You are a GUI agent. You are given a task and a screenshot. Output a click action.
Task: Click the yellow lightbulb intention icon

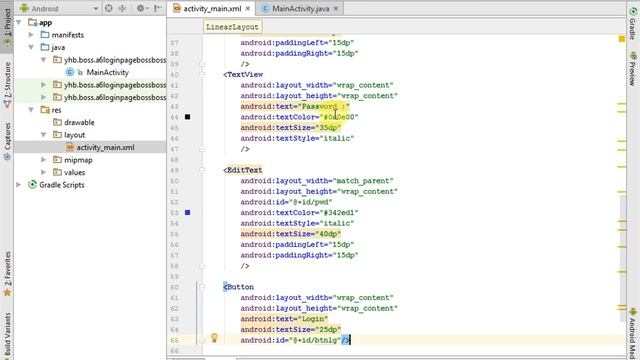click(x=214, y=338)
